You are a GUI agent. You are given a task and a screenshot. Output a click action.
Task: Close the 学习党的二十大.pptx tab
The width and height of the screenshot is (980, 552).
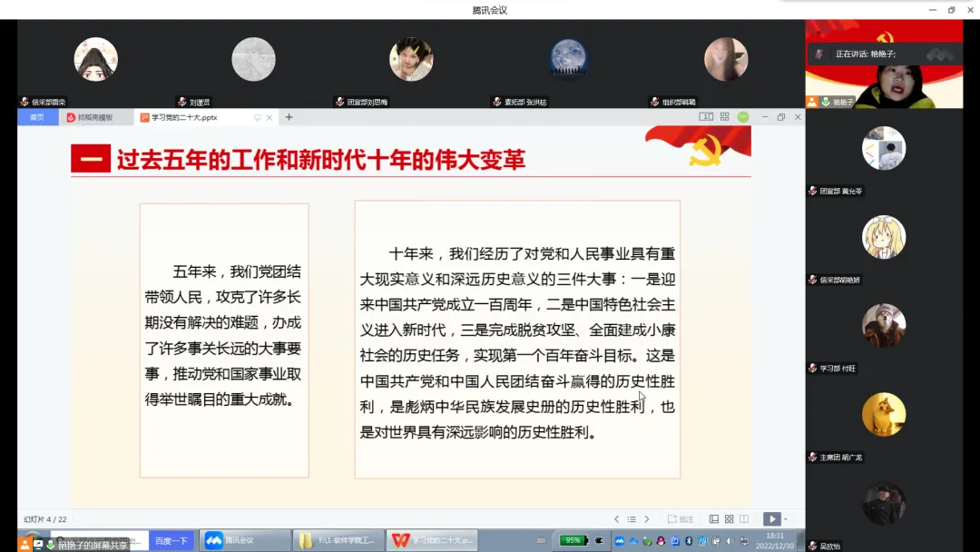pyautogui.click(x=269, y=117)
